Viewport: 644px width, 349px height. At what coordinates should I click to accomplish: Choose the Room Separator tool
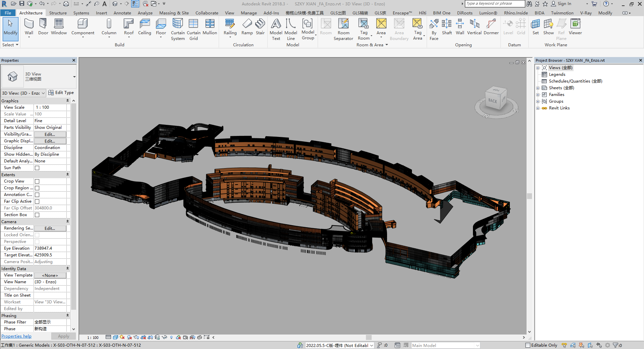pyautogui.click(x=343, y=29)
